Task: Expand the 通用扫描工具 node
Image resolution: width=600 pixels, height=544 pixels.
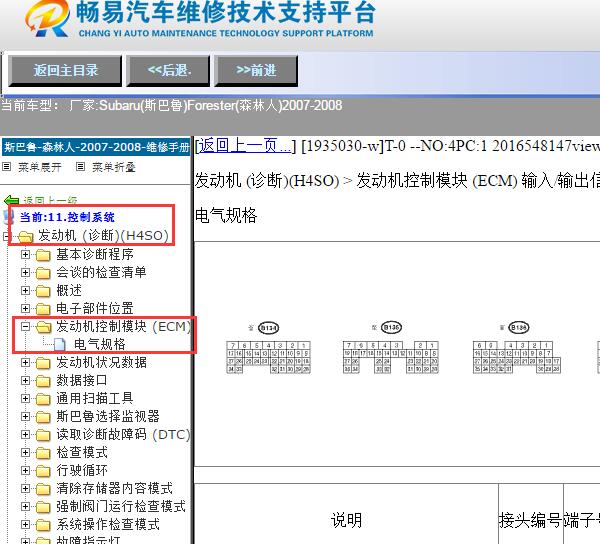Action: tap(25, 398)
